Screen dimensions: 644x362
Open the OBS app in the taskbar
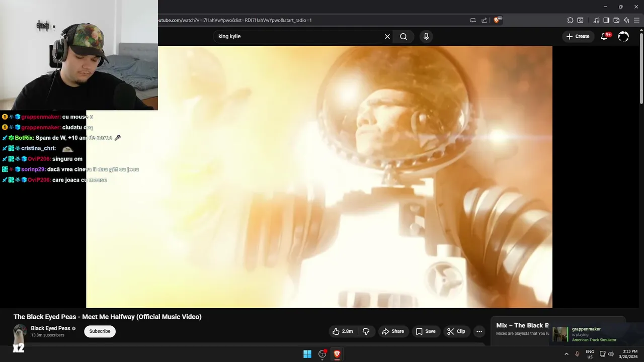pyautogui.click(x=323, y=354)
